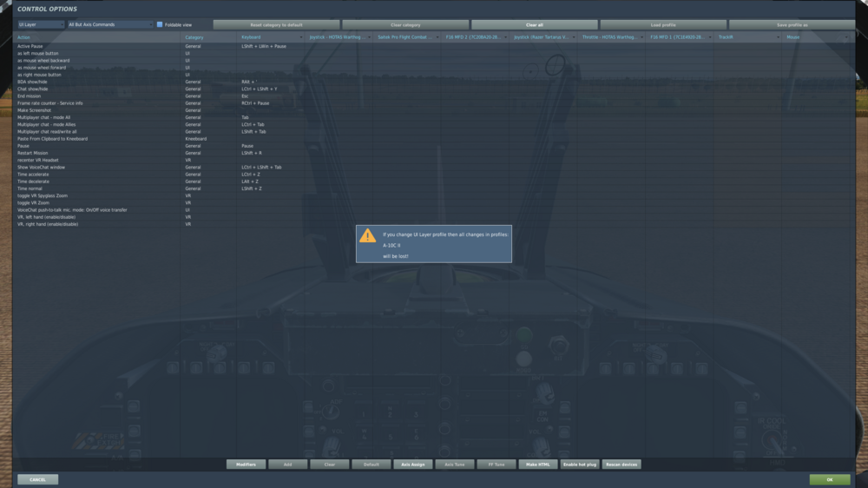Screen dimensions: 868x488
Task: Click the Axis Assign button
Action: [x=413, y=465]
